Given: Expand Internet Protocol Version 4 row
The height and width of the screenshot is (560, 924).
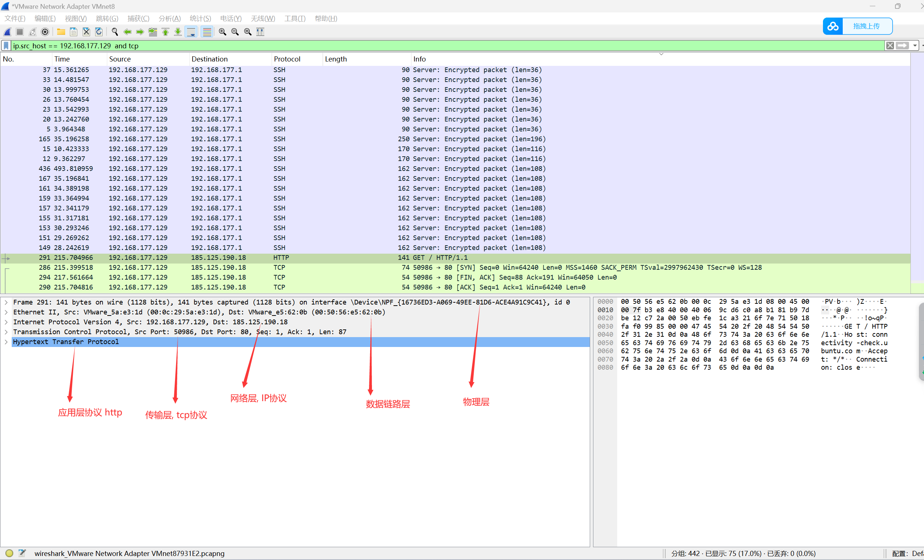Looking at the screenshot, I should point(6,322).
